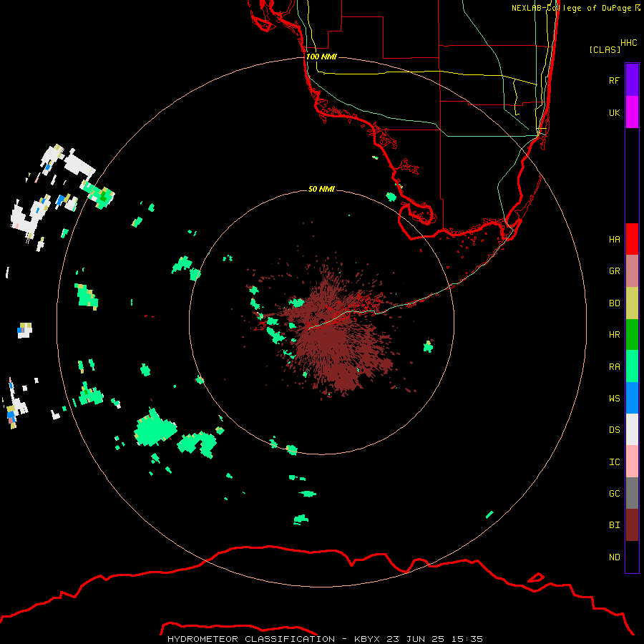Click the GR legend label
This screenshot has height=644, width=644.
click(x=614, y=271)
